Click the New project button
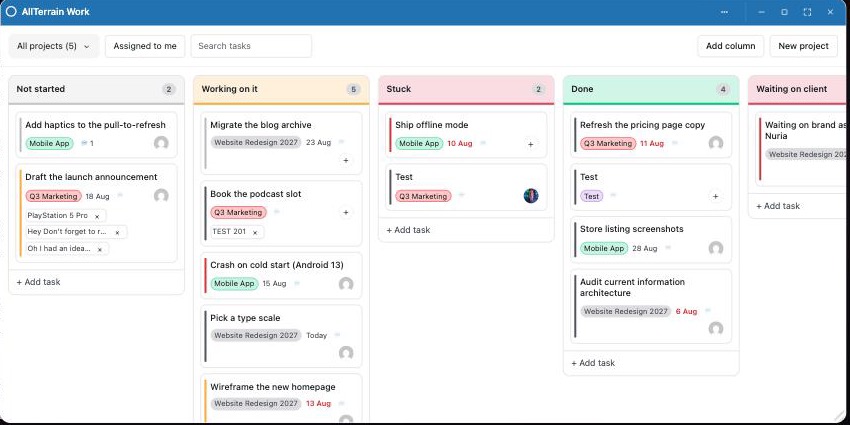The width and height of the screenshot is (850, 425). (803, 46)
